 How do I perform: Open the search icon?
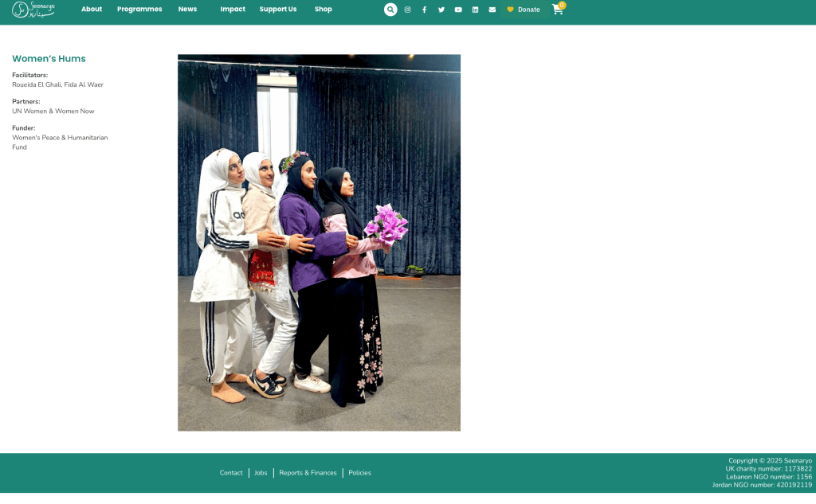[x=390, y=10]
